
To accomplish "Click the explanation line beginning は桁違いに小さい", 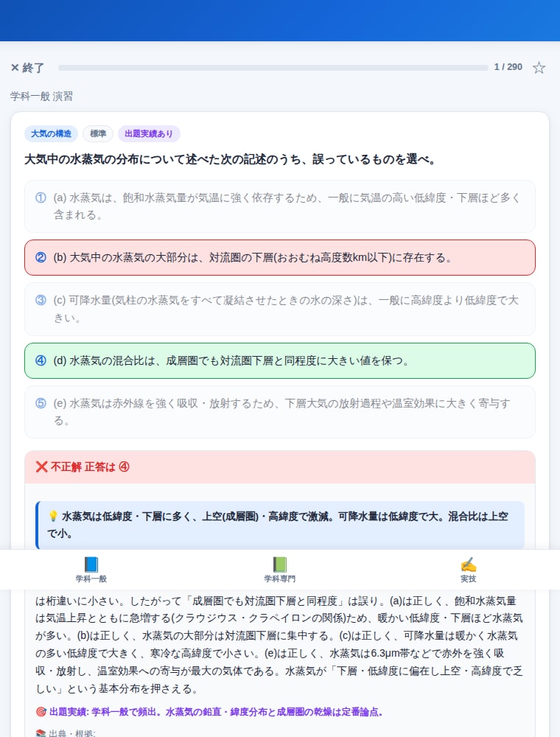I will coord(276,601).
